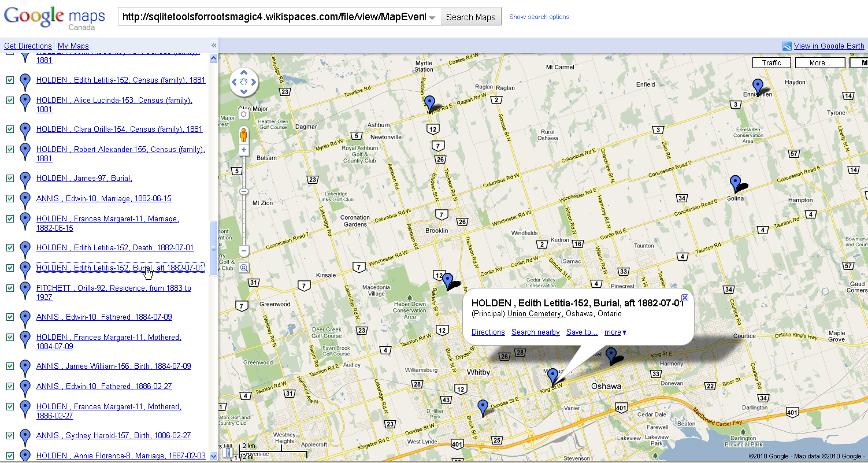Expand the 'more' menu in the info balloon
Screen dimensions: 868x463
pyautogui.click(x=615, y=332)
